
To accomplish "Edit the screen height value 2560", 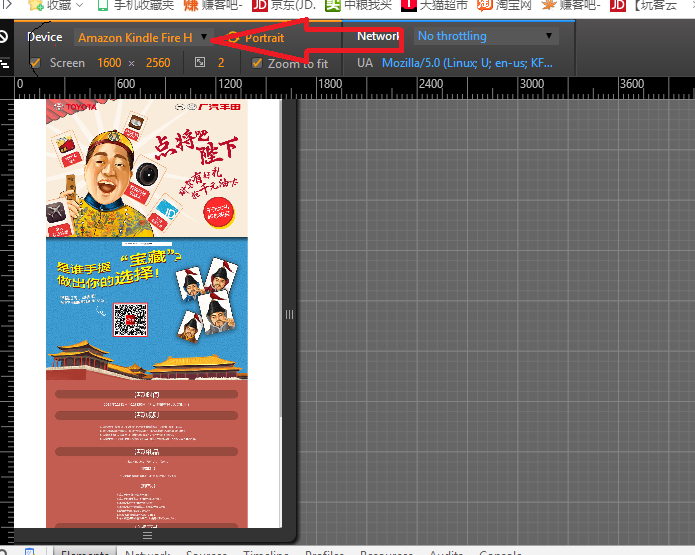I will click(x=158, y=63).
